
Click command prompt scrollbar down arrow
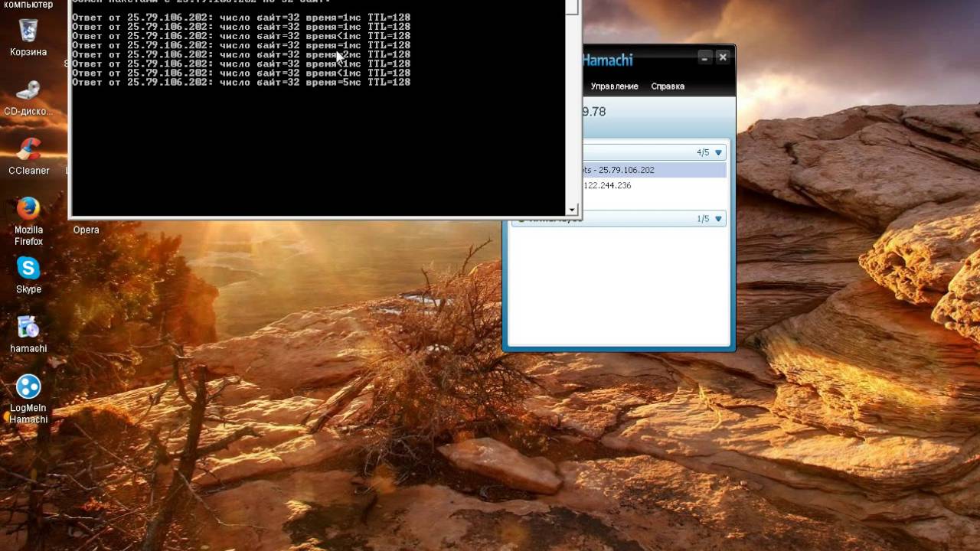[572, 210]
